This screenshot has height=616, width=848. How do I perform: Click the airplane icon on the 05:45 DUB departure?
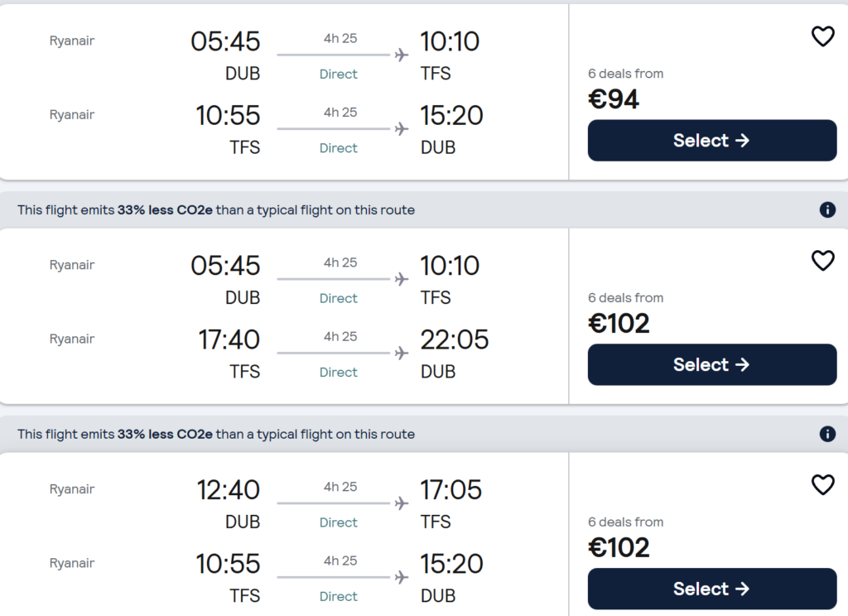(402, 54)
